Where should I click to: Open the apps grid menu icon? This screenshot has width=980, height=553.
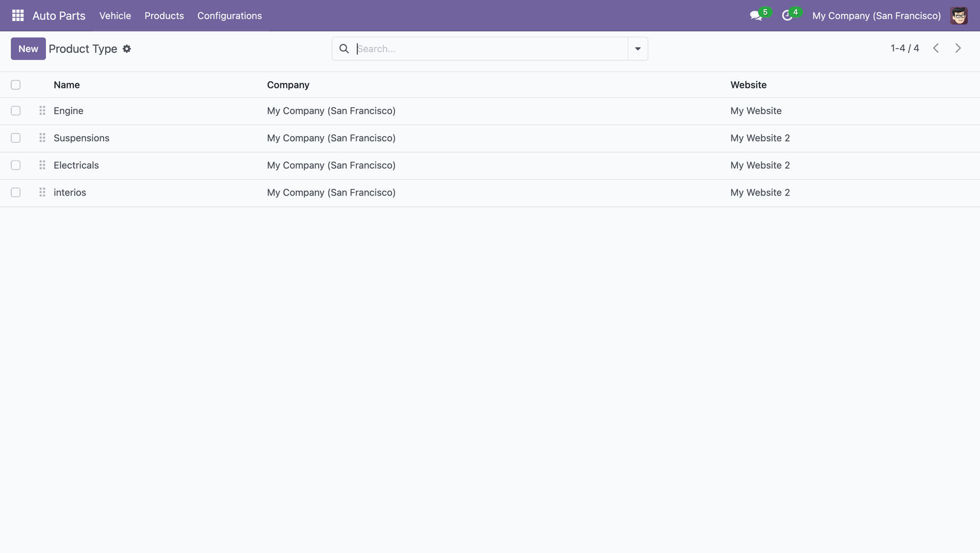[x=18, y=15]
